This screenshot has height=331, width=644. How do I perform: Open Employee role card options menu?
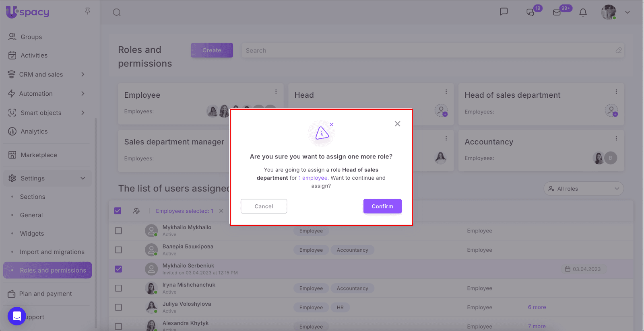tap(276, 92)
